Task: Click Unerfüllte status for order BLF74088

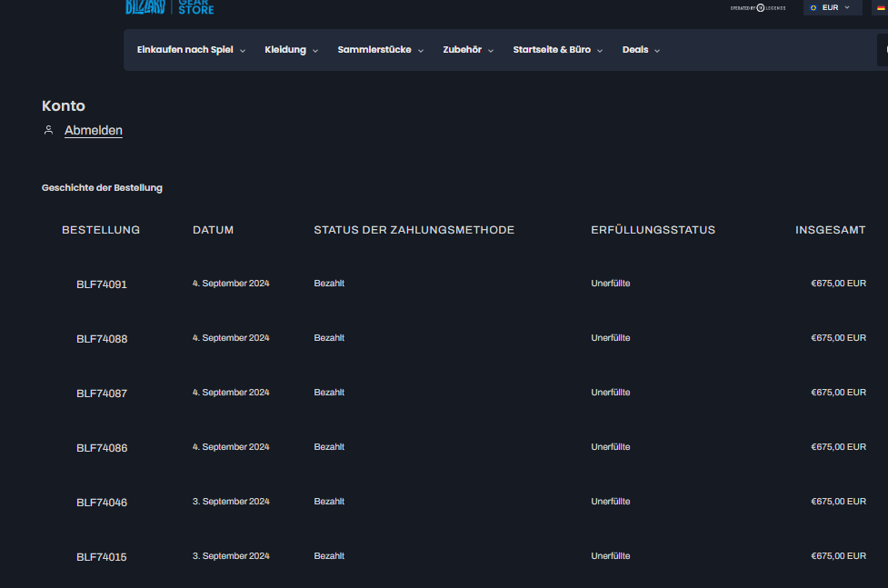Action: (611, 337)
